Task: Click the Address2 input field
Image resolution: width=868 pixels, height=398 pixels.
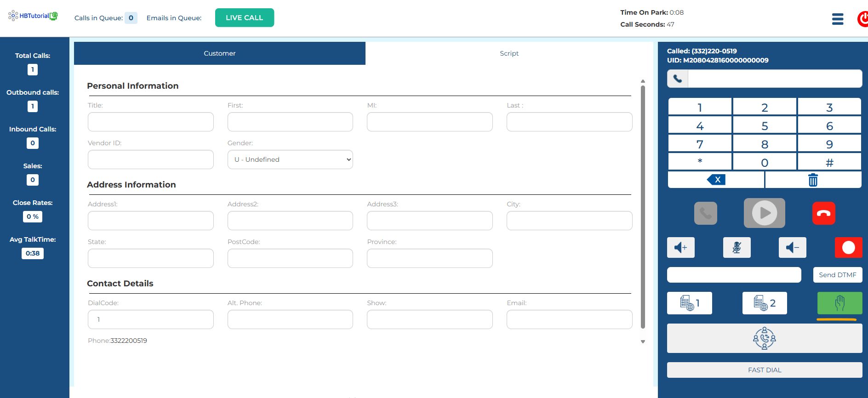Action: [290, 221]
